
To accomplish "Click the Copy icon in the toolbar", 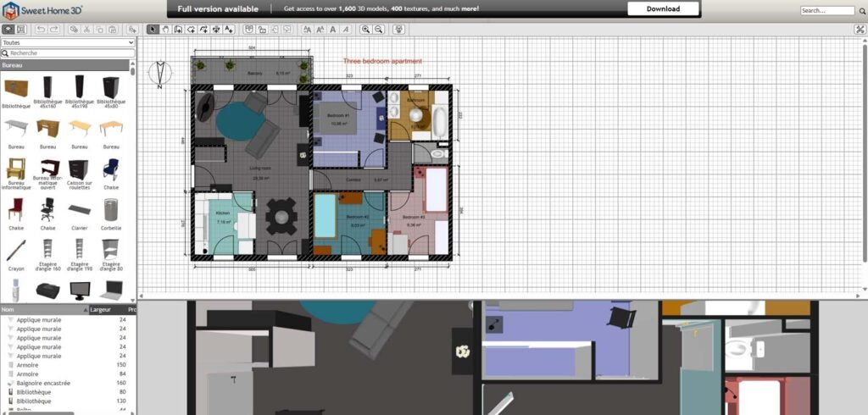I will 100,30.
